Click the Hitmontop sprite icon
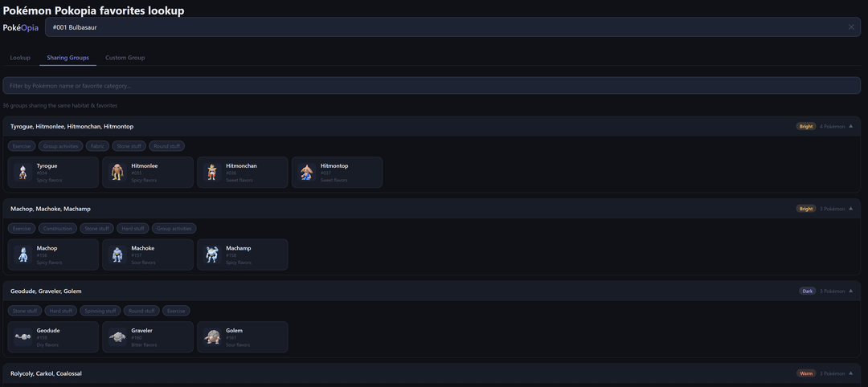Screen dimensions: 868x387 [x=306, y=173]
